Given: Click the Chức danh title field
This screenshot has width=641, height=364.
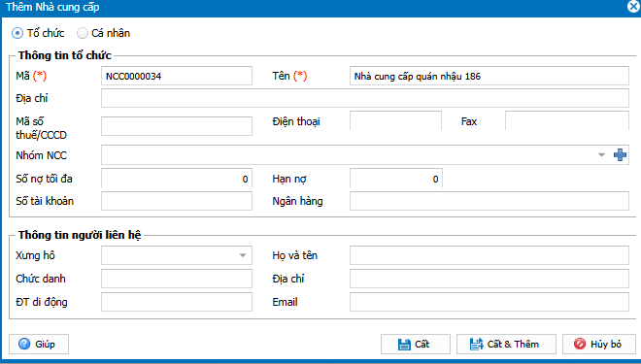Looking at the screenshot, I should tap(177, 279).
